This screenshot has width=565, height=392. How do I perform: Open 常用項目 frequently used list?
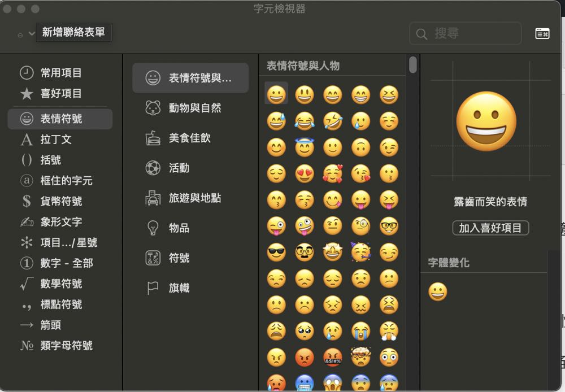(60, 73)
